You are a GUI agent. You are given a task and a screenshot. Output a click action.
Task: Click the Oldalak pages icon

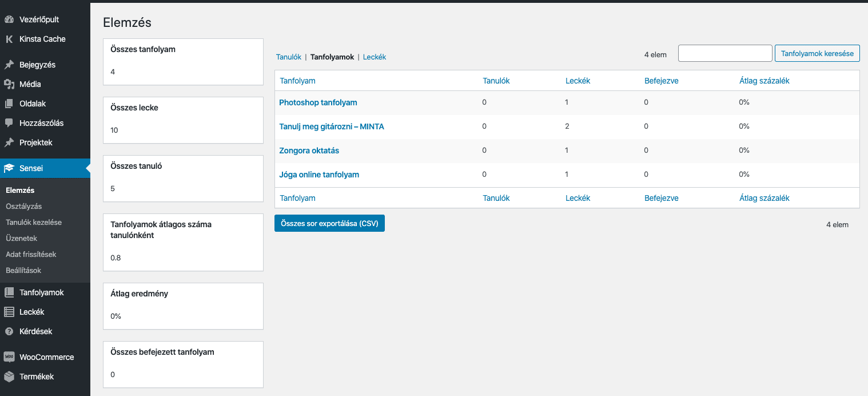pos(9,104)
